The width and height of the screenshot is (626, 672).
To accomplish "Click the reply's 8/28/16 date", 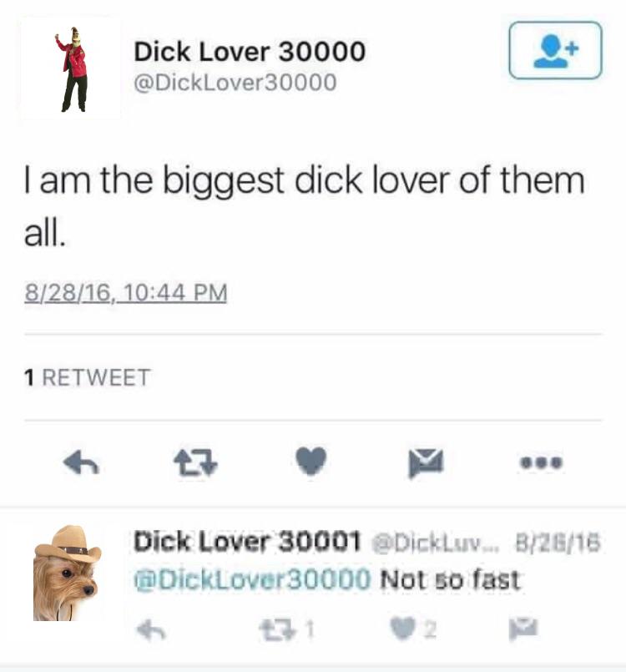I will click(558, 543).
